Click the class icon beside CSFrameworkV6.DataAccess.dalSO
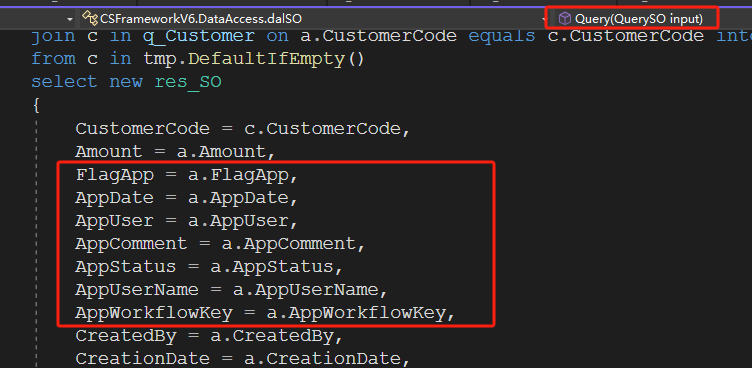The width and height of the screenshot is (752, 368). coord(90,18)
